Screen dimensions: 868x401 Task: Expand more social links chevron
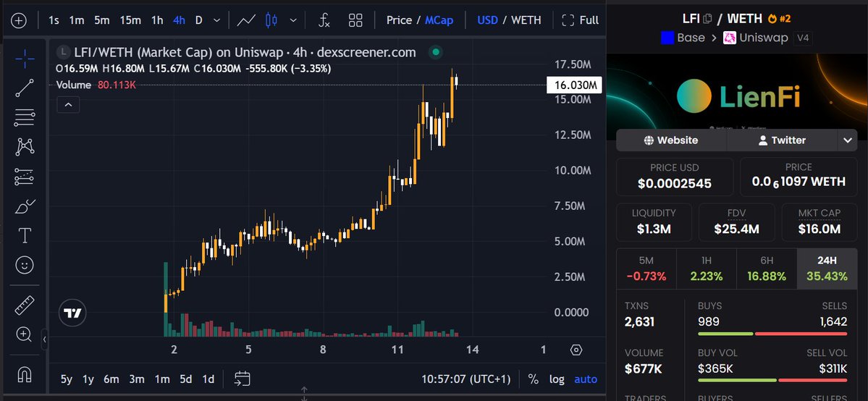click(x=848, y=140)
